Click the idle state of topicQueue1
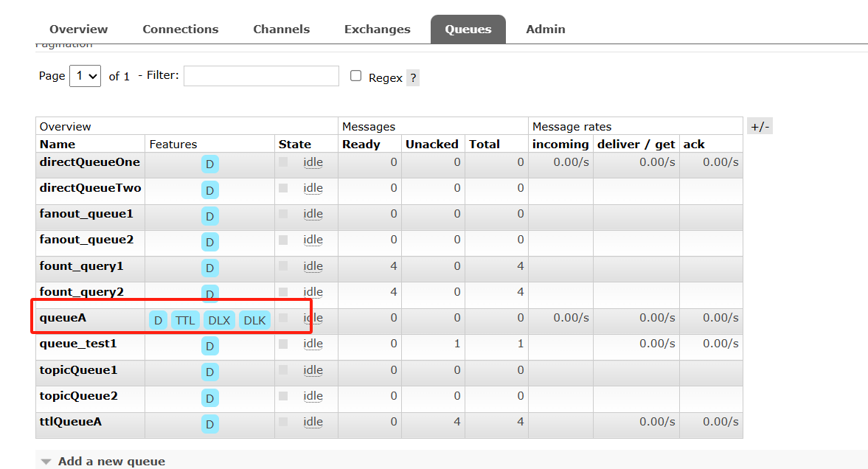 point(313,370)
